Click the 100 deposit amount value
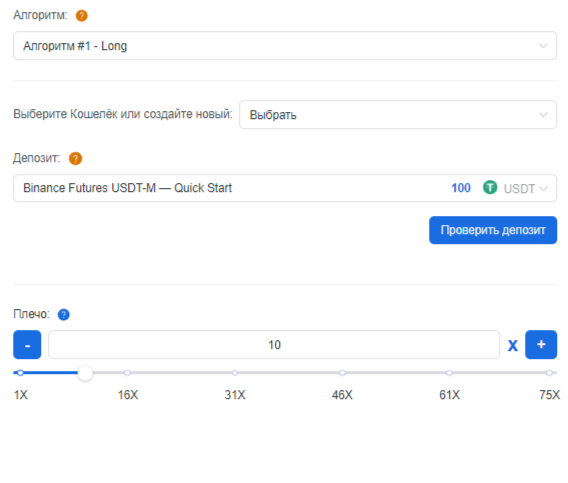Image resolution: width=568 pixels, height=483 pixels. 461,188
